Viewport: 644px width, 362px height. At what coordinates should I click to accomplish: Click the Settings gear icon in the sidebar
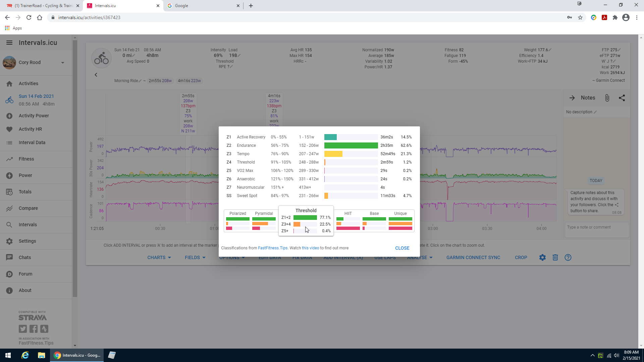click(9, 241)
